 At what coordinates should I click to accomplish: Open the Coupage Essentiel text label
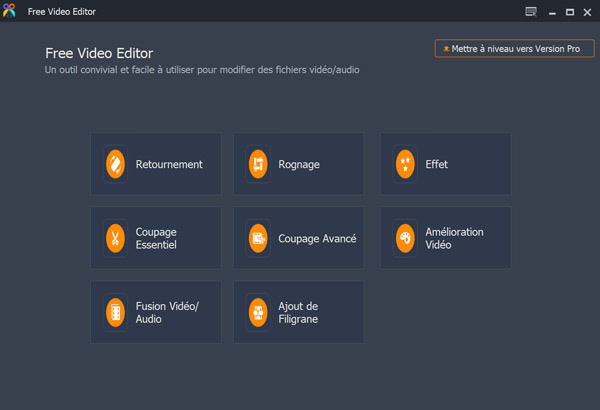click(x=156, y=238)
